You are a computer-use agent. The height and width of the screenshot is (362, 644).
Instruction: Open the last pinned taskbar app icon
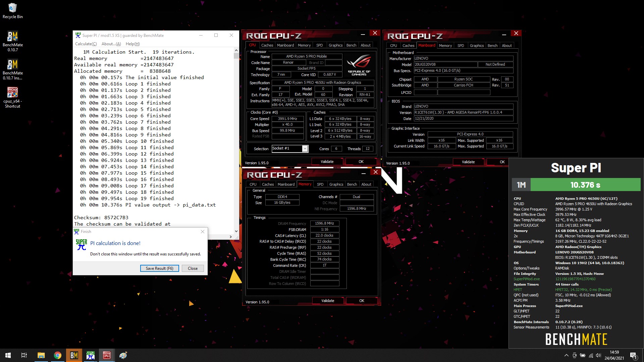pyautogui.click(x=123, y=355)
